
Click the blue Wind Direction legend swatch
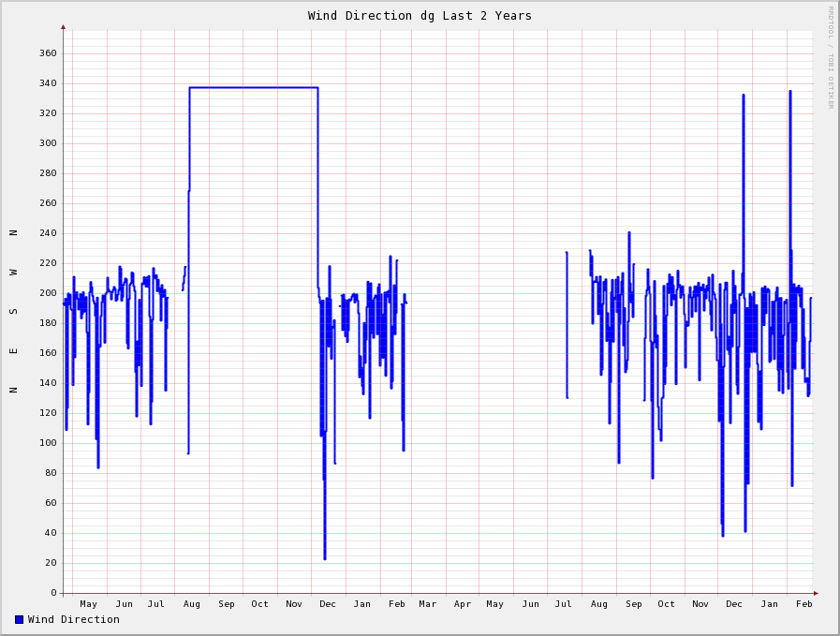click(19, 619)
